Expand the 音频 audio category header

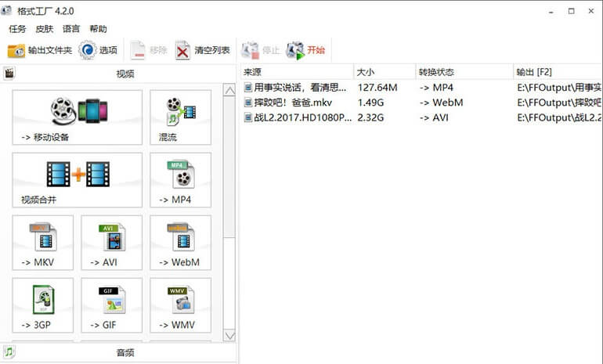click(118, 352)
